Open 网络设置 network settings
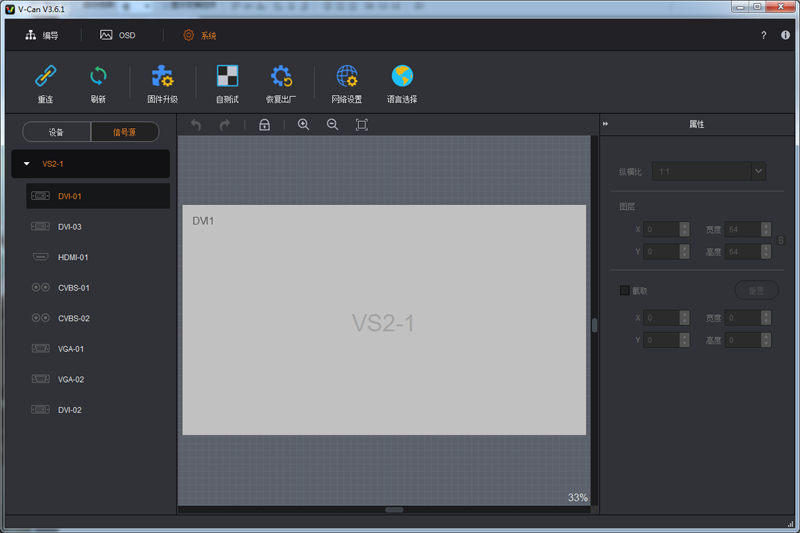The height and width of the screenshot is (533, 800). point(347,78)
